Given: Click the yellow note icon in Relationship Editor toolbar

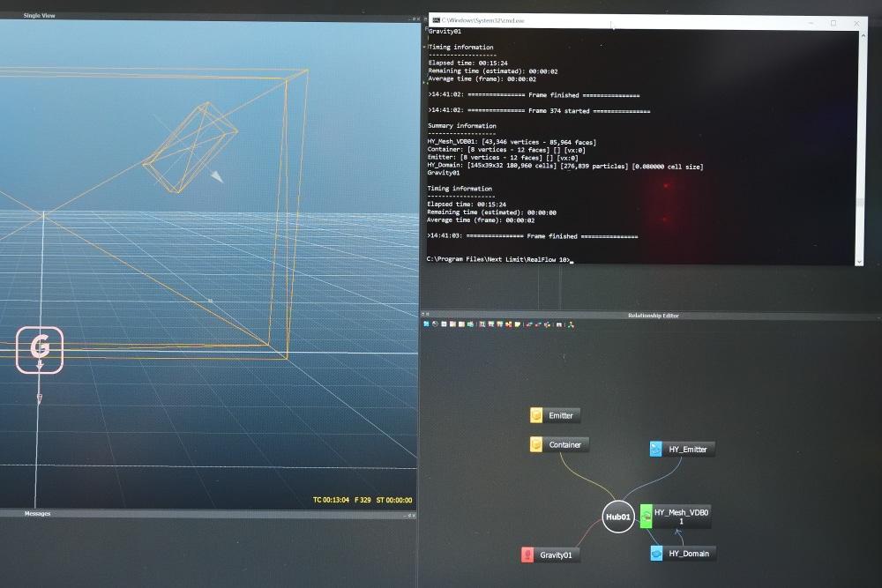Looking at the screenshot, I should click(x=518, y=324).
